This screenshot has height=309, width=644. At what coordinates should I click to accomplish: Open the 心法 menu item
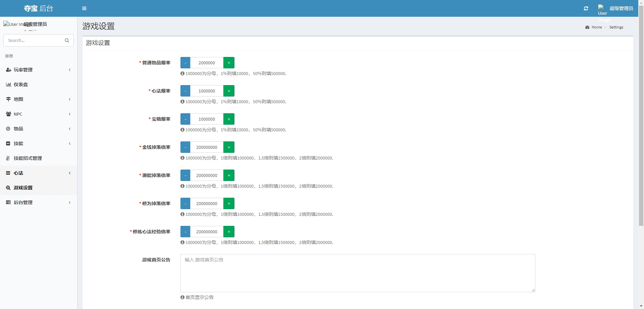pos(39,173)
